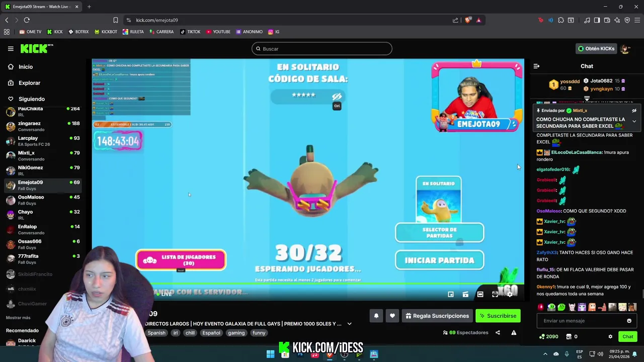This screenshot has height=362, width=644.
Task: Click Mostrar más in sidebar
Action: point(18,318)
